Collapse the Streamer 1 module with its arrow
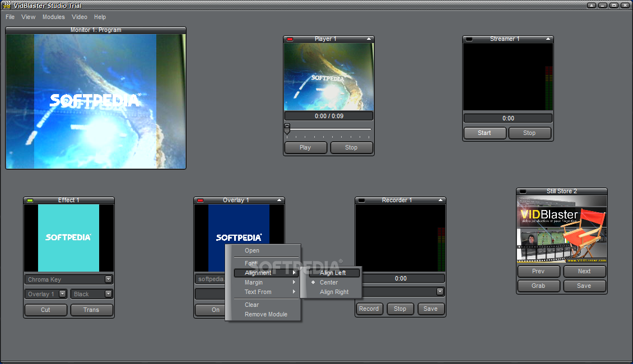This screenshot has height=364, width=633. (x=548, y=39)
